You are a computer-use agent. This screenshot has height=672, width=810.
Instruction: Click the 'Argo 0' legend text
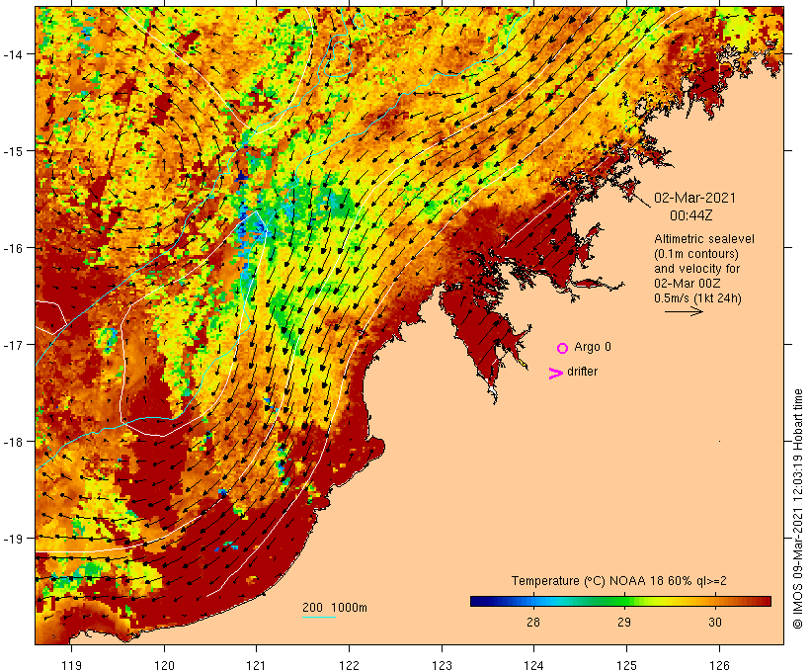pyautogui.click(x=593, y=347)
